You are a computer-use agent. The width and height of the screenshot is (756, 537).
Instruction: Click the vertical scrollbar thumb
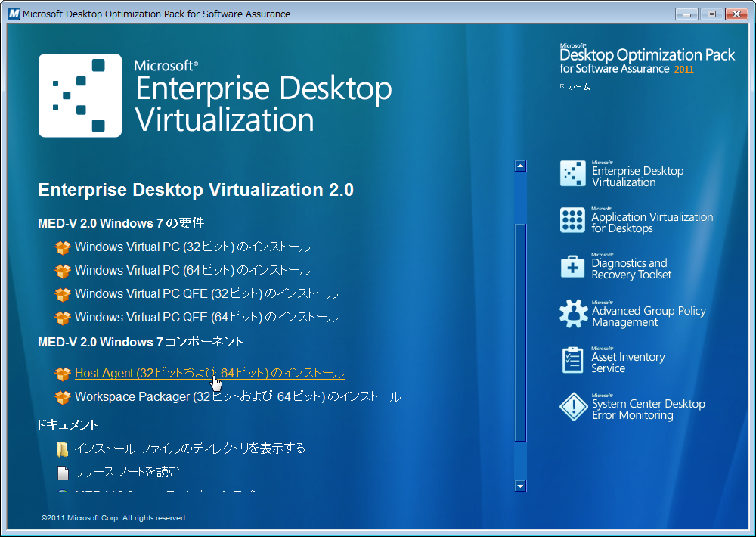point(520,333)
